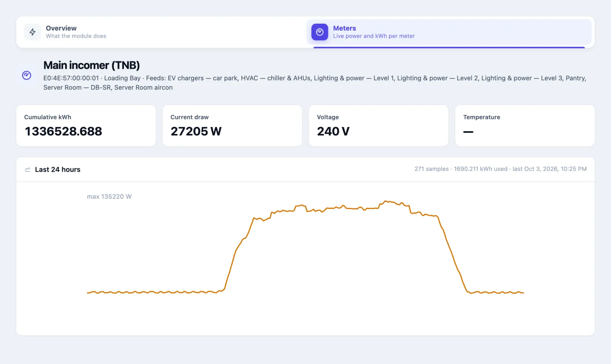Click the max 135220 W chart label
The height and width of the screenshot is (364, 611).
109,196
